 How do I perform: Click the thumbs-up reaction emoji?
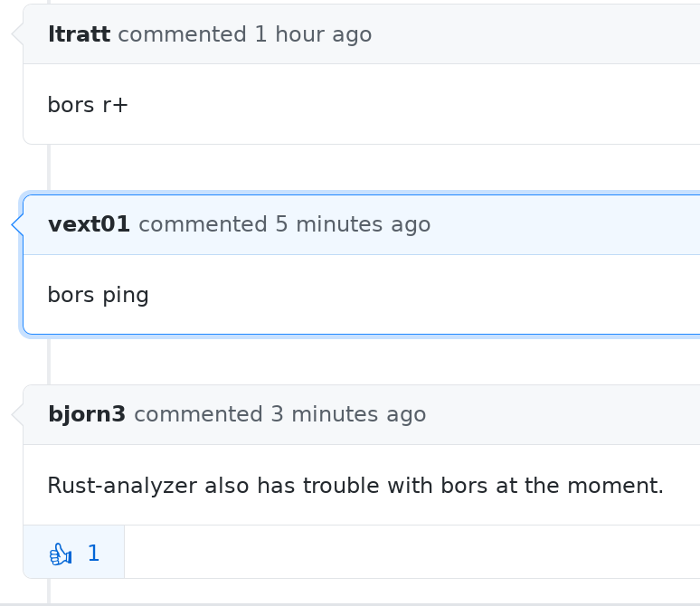tap(61, 554)
